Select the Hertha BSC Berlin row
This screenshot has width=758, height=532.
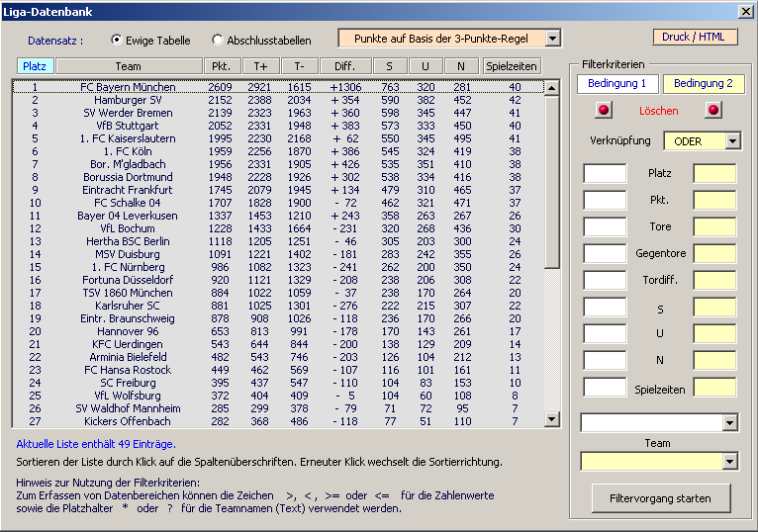click(278, 241)
